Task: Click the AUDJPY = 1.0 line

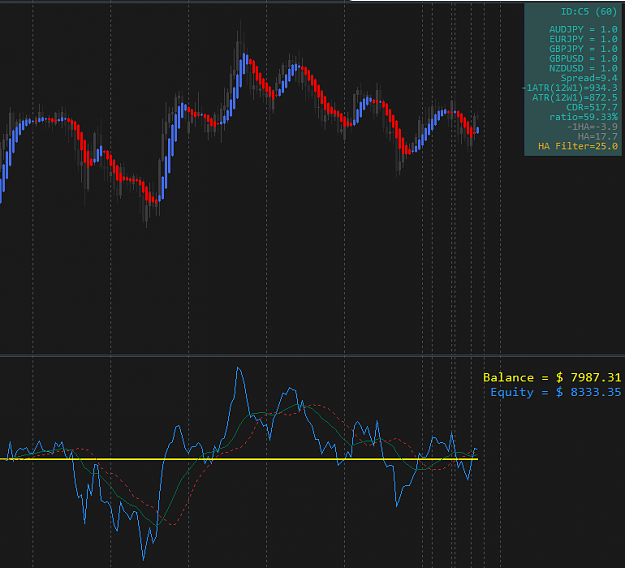Action: coord(583,29)
